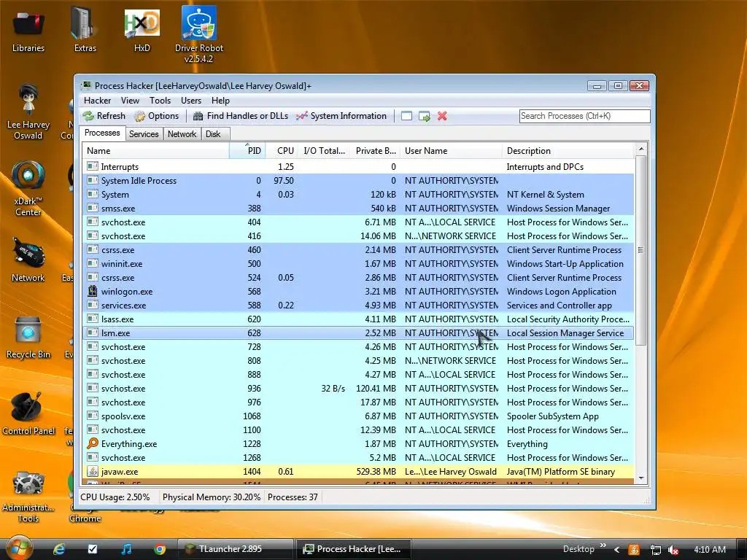Open the Help menu
This screenshot has height=560, width=747.
click(x=220, y=101)
